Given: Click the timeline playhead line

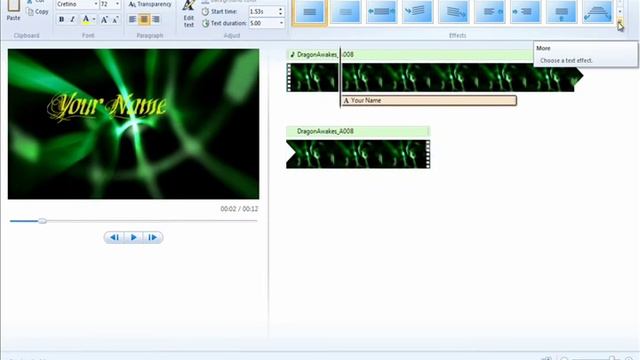Looking at the screenshot, I should [x=340, y=78].
